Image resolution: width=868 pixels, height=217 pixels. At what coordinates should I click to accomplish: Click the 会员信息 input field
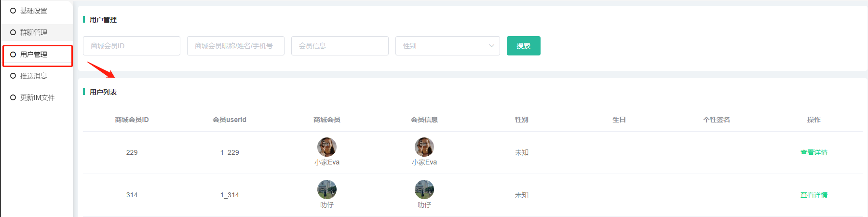pos(340,46)
